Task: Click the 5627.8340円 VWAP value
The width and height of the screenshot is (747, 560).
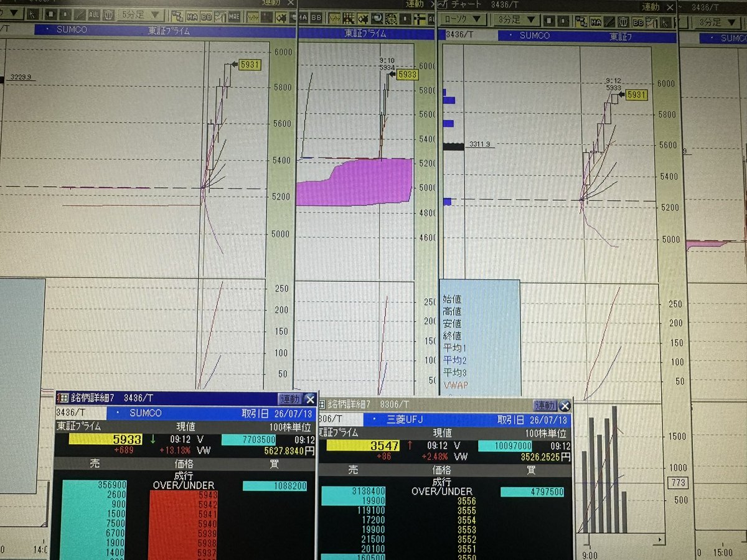Action: click(x=289, y=450)
